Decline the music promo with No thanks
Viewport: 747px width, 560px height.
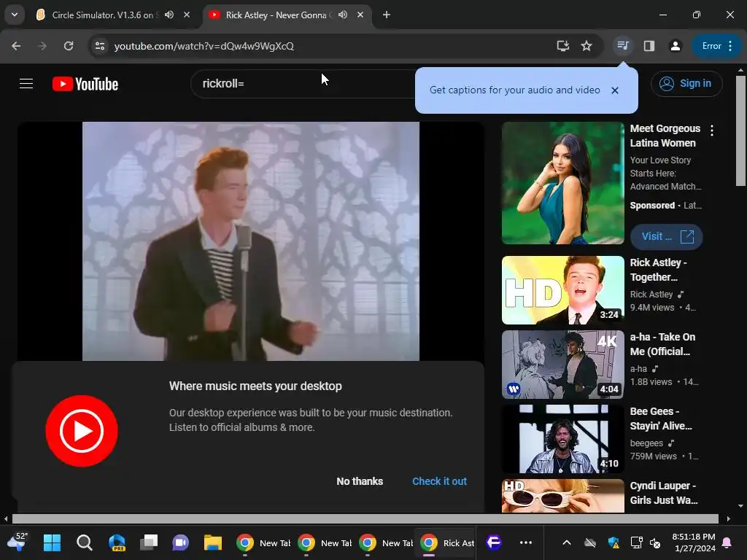click(x=360, y=481)
